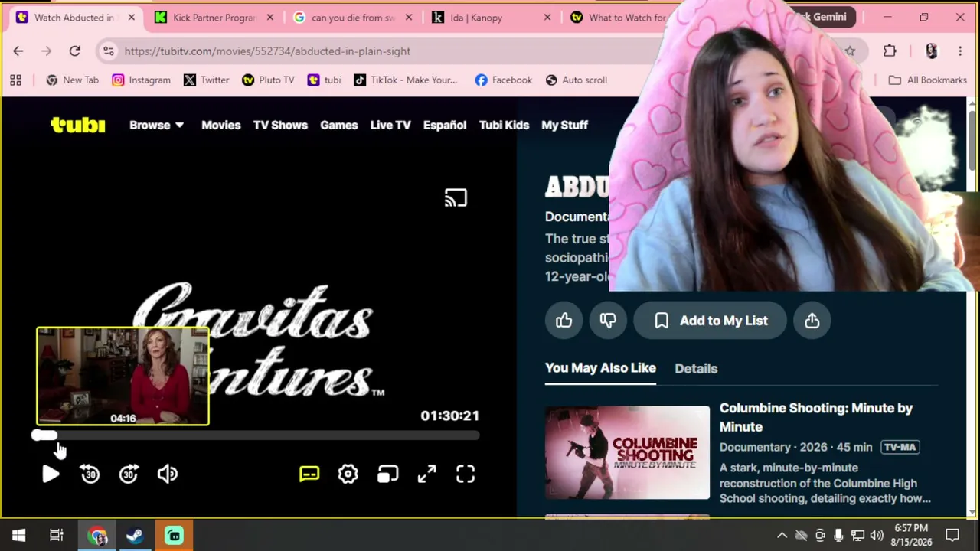This screenshot has height=551, width=980.
Task: Open the share options icon
Action: [x=812, y=321]
